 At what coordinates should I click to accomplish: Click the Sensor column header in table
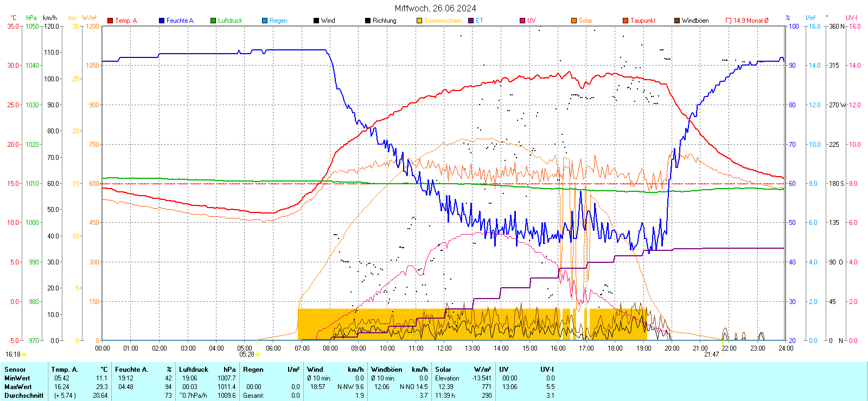[15, 370]
